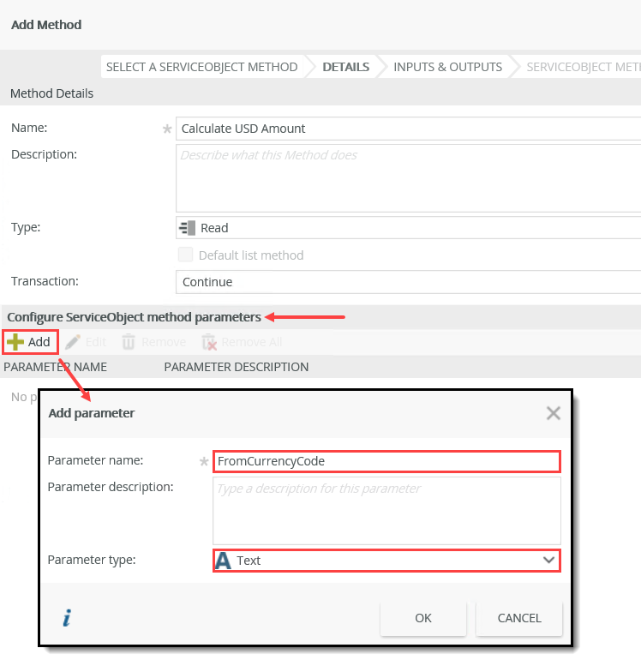Screen dimensions: 641x672
Task: Click the Remove trash icon
Action: [129, 342]
